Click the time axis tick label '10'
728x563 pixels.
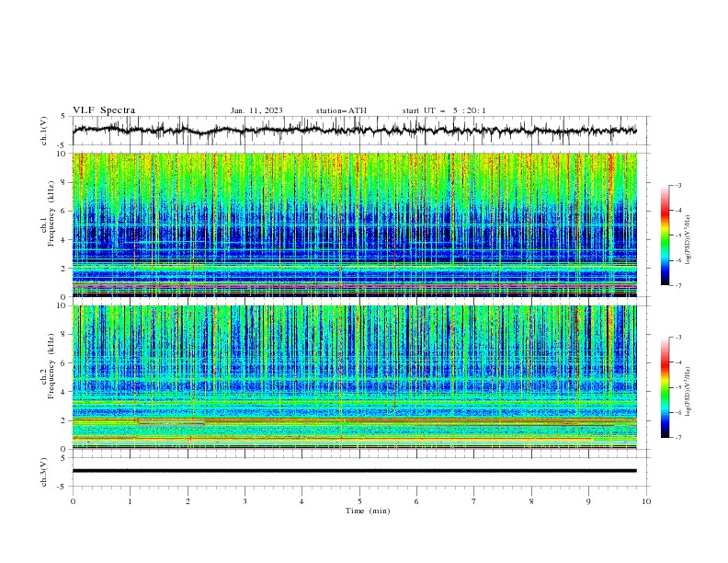(646, 501)
